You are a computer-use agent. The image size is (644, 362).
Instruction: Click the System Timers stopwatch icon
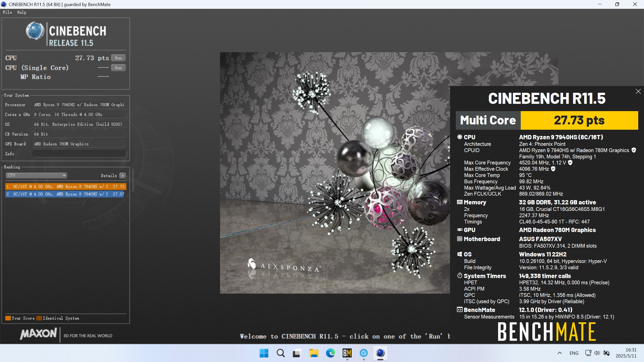460,276
